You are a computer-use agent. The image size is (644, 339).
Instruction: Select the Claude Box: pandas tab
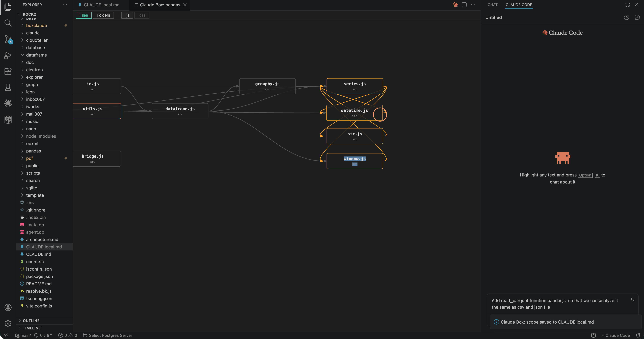click(159, 5)
